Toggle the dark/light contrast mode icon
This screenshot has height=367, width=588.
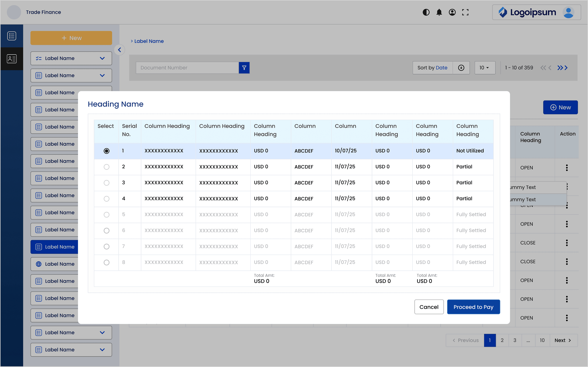[x=426, y=12]
